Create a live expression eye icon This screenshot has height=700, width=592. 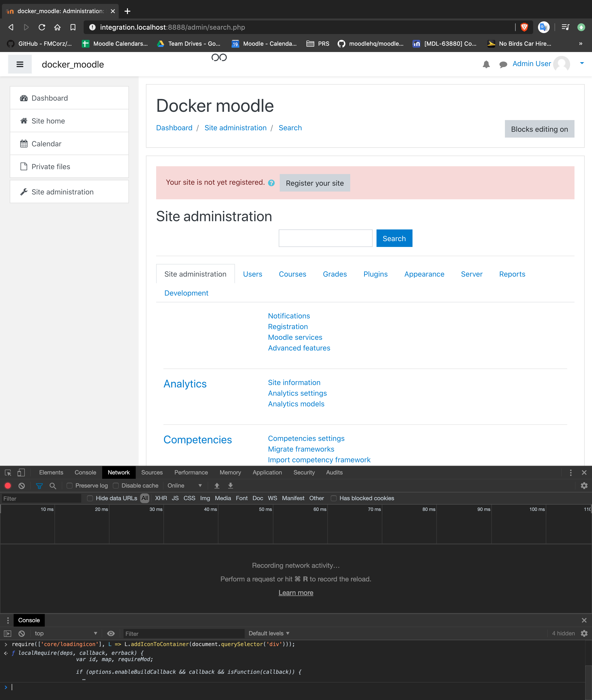111,633
